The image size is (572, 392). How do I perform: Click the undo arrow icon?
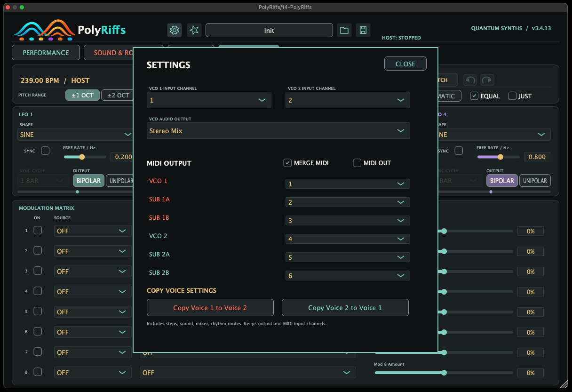[470, 80]
